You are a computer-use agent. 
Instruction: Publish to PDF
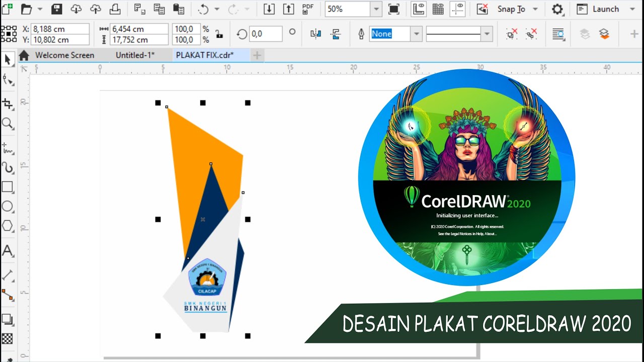pos(308,9)
